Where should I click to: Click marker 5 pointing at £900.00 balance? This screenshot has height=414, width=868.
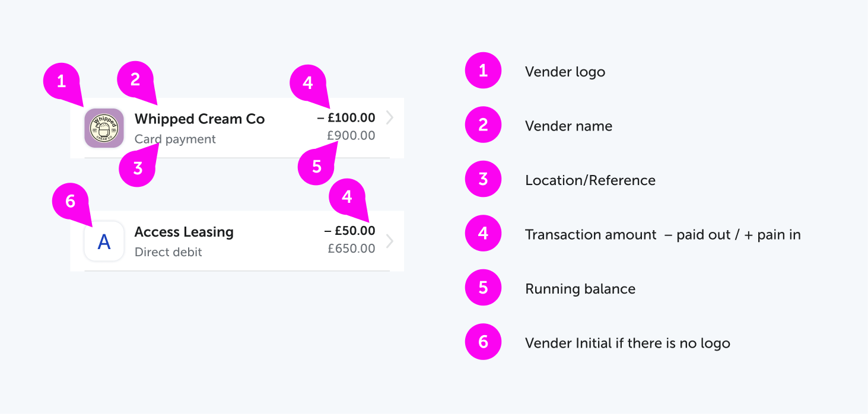pyautogui.click(x=316, y=166)
